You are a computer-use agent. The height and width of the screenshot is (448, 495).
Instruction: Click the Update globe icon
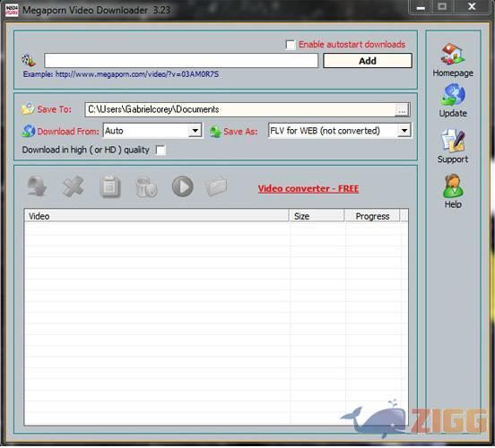pyautogui.click(x=453, y=94)
